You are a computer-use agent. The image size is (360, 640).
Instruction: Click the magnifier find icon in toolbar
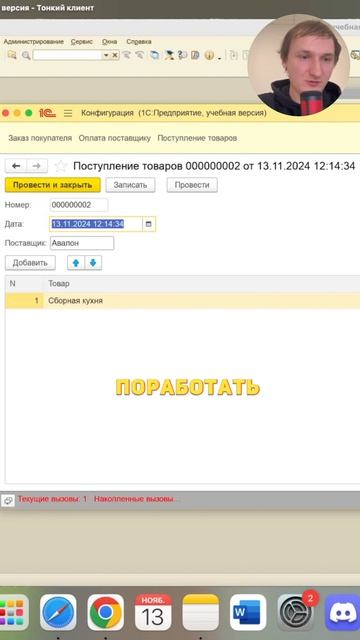coord(26,55)
